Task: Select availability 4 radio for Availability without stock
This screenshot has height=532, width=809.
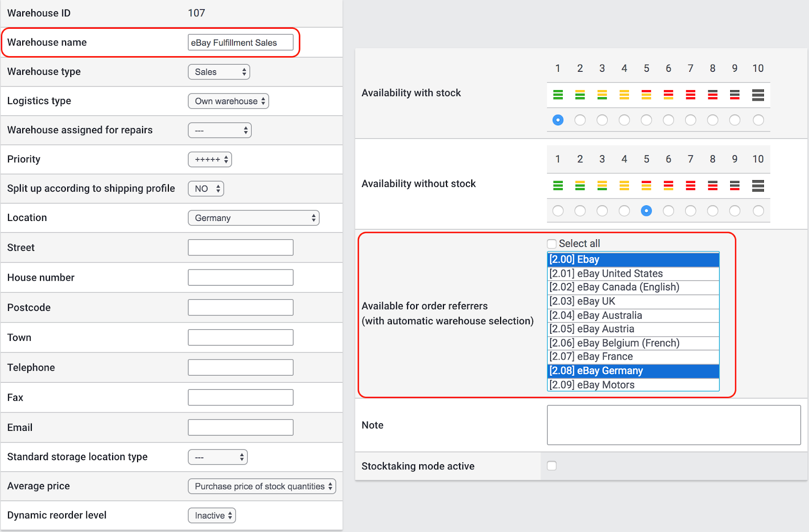Action: (624, 211)
